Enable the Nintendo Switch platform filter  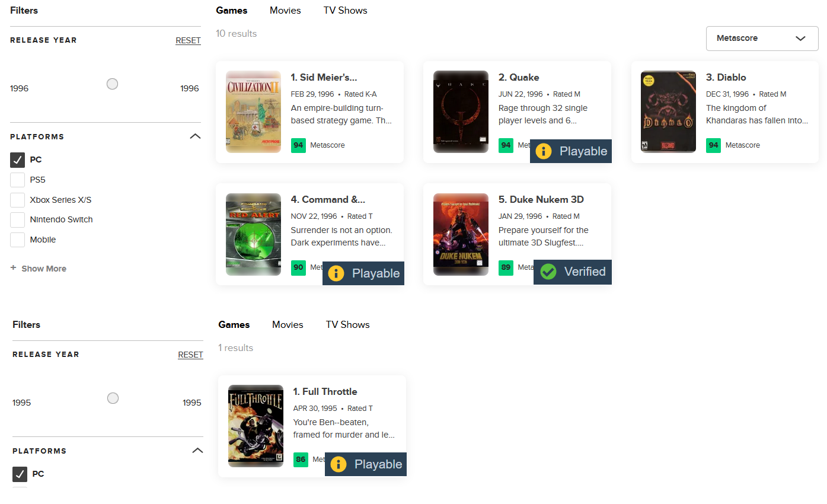pos(18,220)
